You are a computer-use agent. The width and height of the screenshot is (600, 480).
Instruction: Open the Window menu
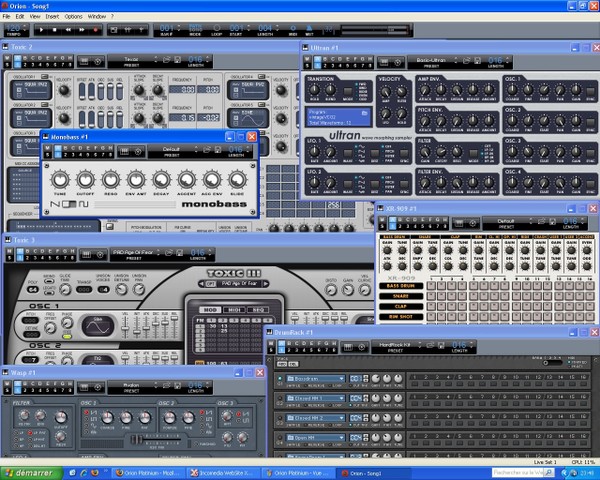pos(97,16)
